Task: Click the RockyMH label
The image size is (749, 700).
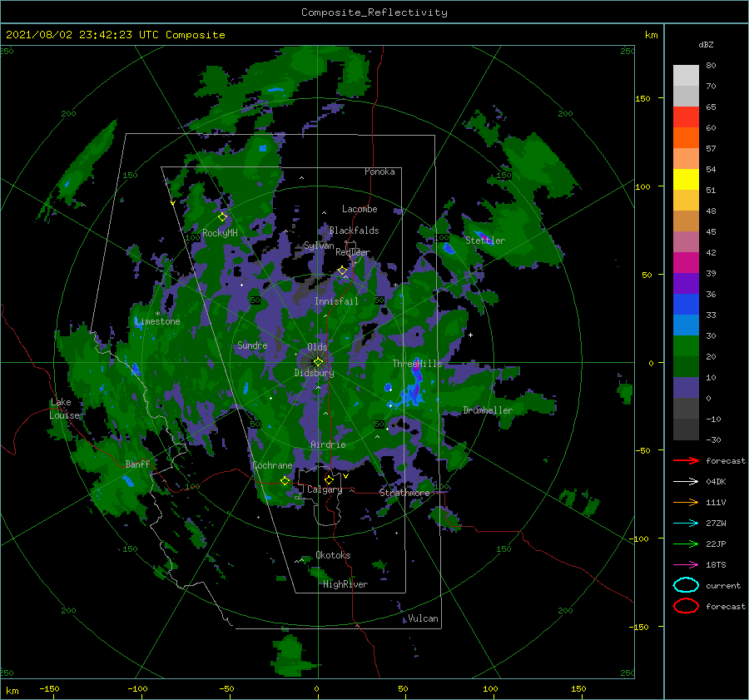Action: pos(220,233)
